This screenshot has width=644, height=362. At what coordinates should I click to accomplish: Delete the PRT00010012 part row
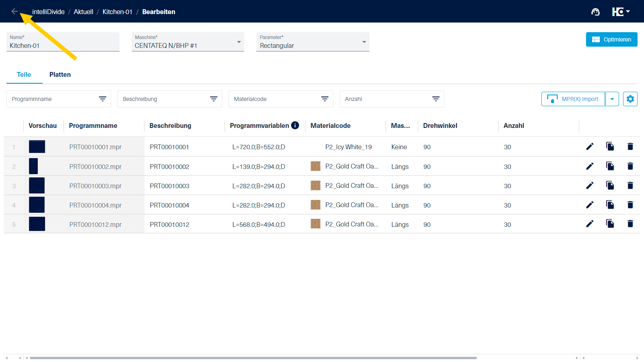(630, 224)
